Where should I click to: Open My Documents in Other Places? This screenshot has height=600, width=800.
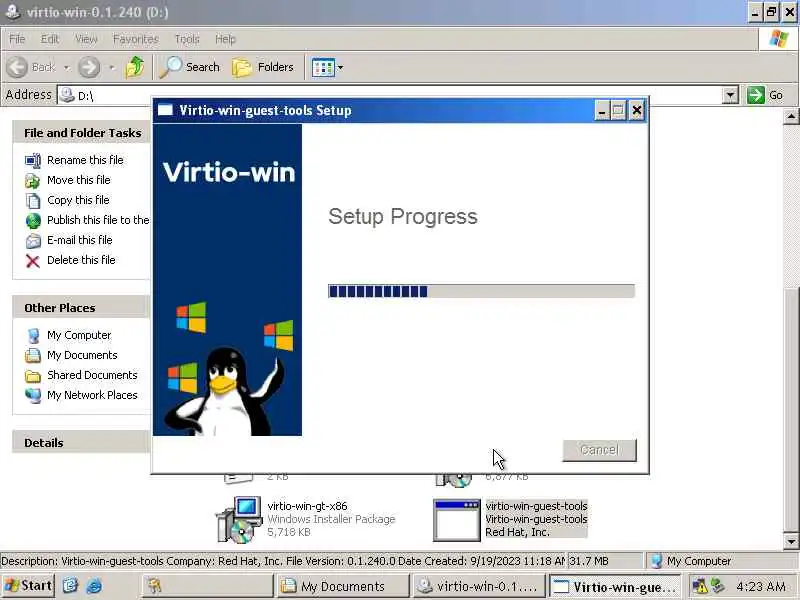[x=82, y=355]
